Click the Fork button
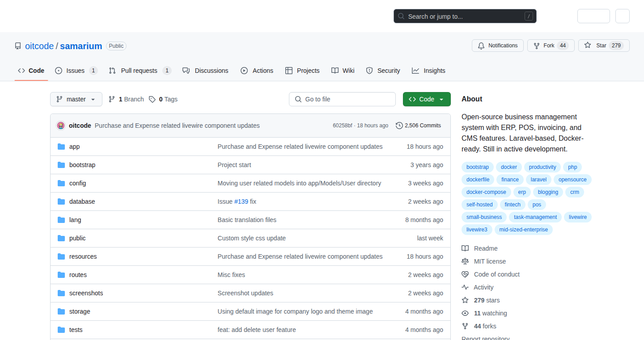 click(x=551, y=46)
